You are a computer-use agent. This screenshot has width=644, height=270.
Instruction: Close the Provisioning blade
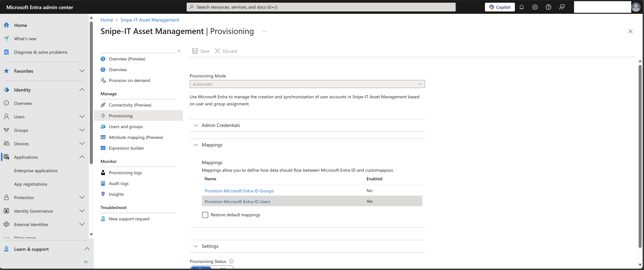pos(630,31)
